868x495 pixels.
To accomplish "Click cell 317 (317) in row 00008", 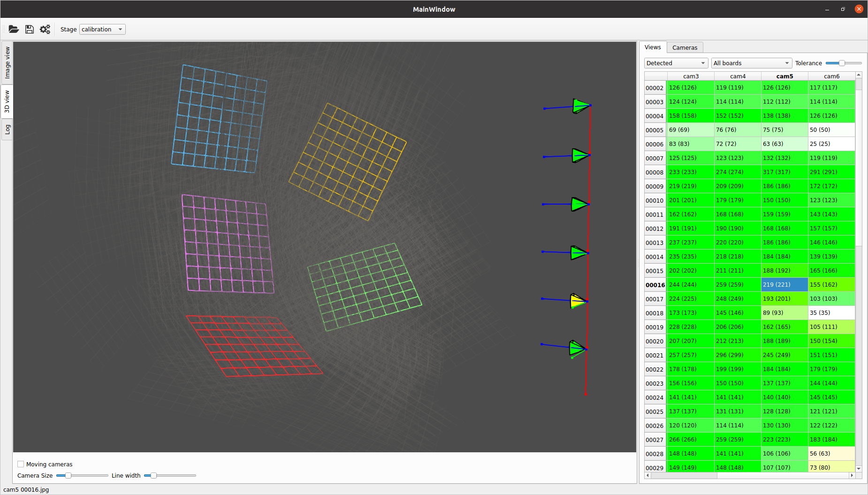I will pos(784,172).
